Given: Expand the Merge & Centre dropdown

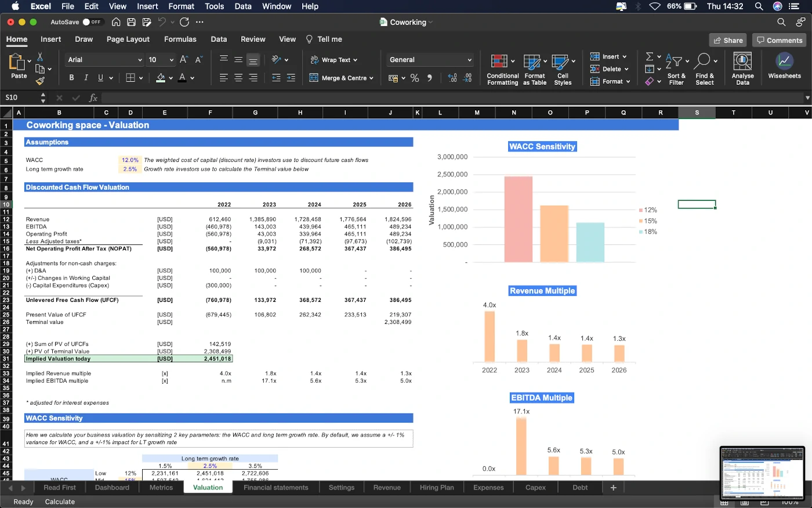Looking at the screenshot, I should coord(371,78).
